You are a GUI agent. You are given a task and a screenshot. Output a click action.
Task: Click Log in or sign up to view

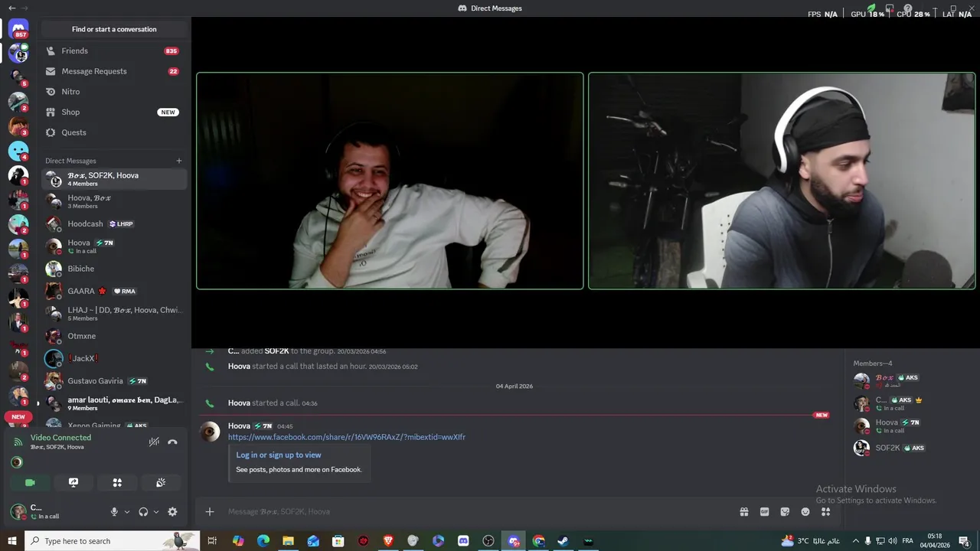tap(279, 455)
